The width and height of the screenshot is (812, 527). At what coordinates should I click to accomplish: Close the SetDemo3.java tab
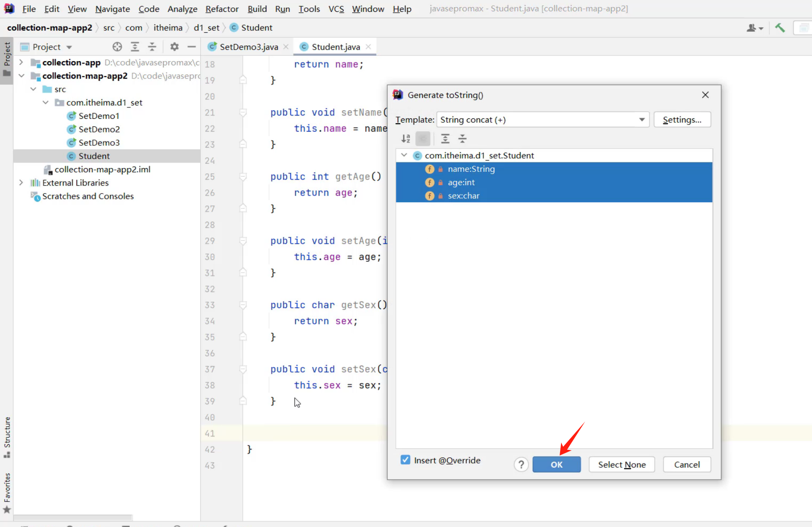[x=286, y=46]
